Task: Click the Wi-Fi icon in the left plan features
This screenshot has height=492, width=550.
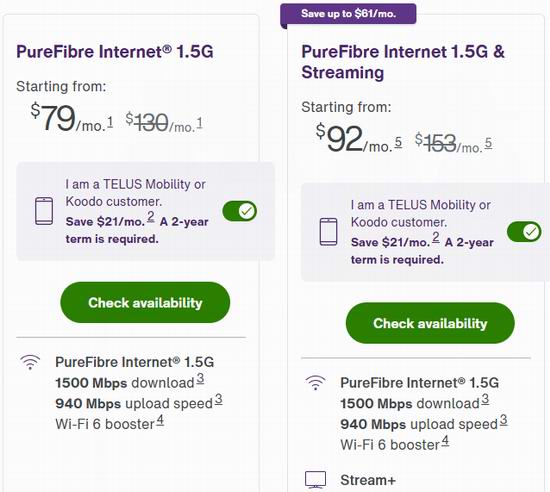Action: tap(30, 362)
